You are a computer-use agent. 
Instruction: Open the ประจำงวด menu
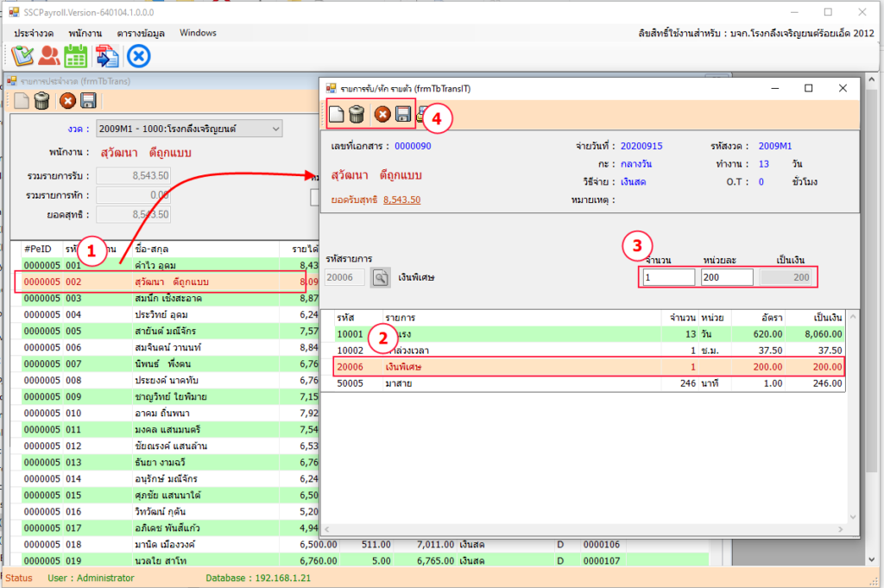click(x=34, y=34)
